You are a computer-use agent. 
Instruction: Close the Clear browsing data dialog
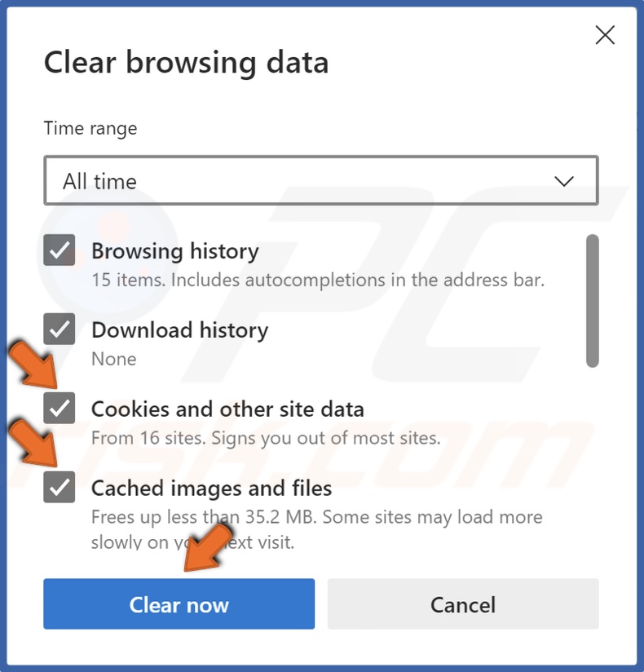click(x=605, y=35)
